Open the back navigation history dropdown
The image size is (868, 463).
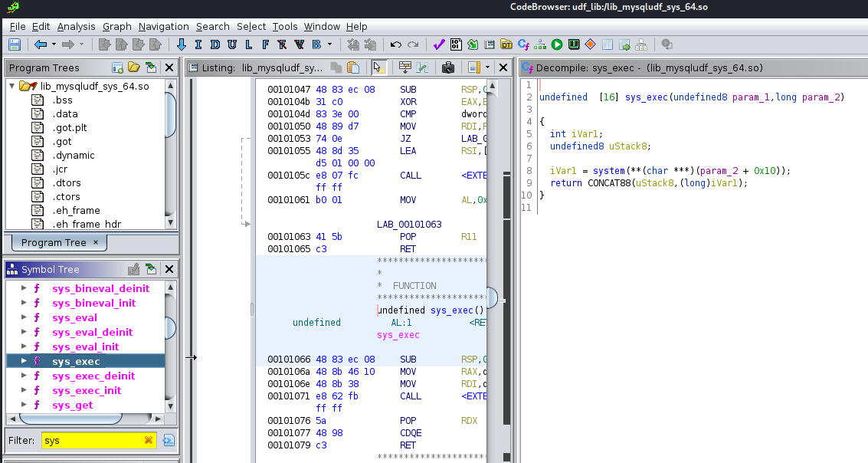click(x=54, y=44)
